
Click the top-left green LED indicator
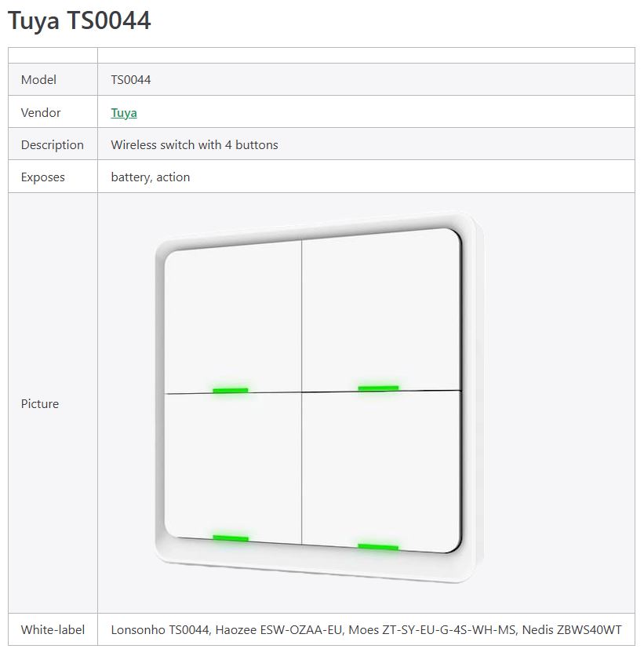pyautogui.click(x=230, y=390)
